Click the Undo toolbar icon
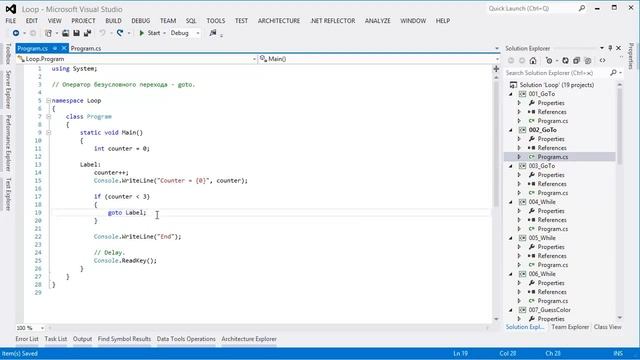The height and width of the screenshot is (360, 640). click(102, 33)
